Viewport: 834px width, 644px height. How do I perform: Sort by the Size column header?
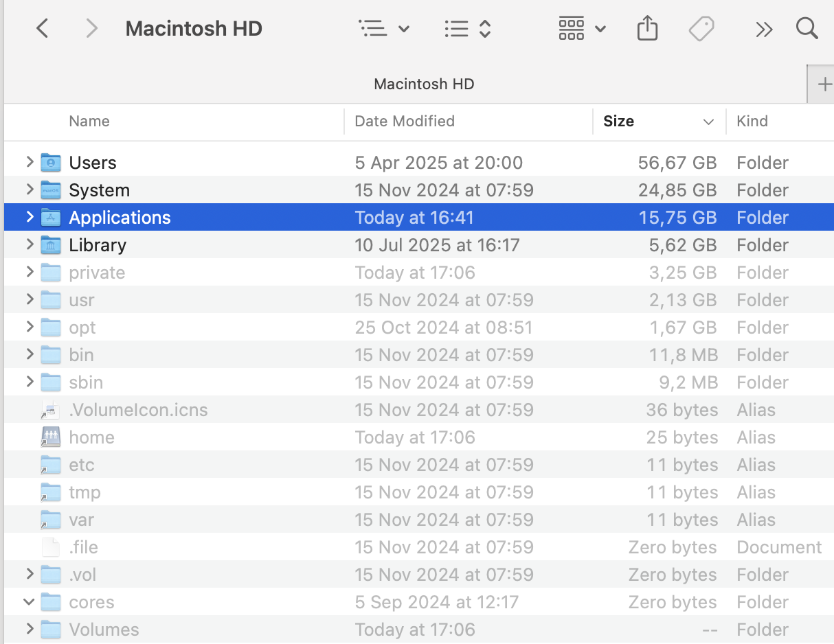[x=618, y=122]
